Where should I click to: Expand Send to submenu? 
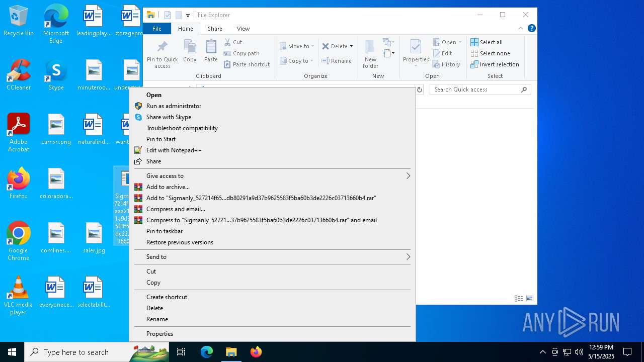272,257
